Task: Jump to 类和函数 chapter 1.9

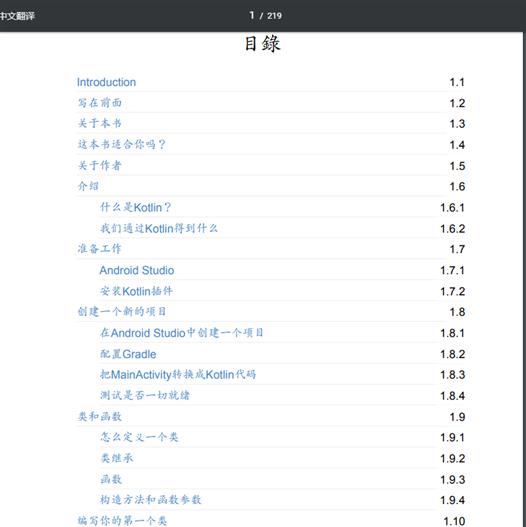Action: click(x=99, y=416)
